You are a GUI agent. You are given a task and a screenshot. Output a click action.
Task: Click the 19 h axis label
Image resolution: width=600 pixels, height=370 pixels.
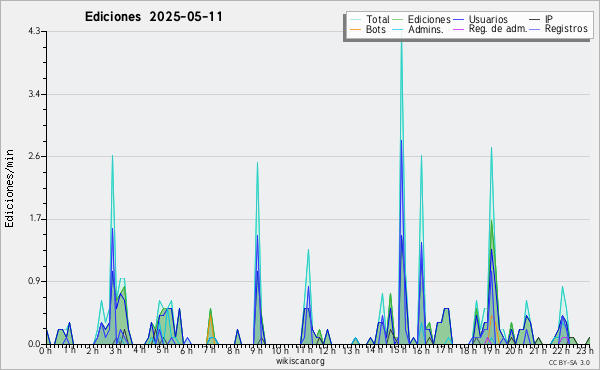coord(491,350)
